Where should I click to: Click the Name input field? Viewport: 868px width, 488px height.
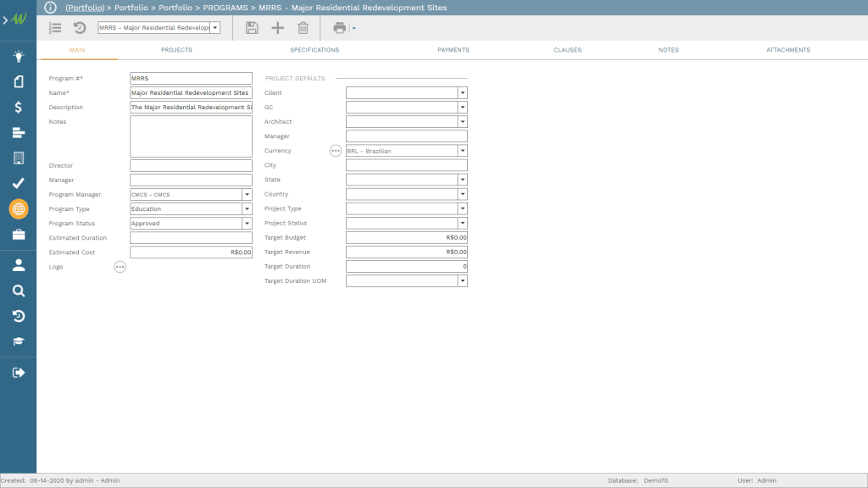(191, 92)
